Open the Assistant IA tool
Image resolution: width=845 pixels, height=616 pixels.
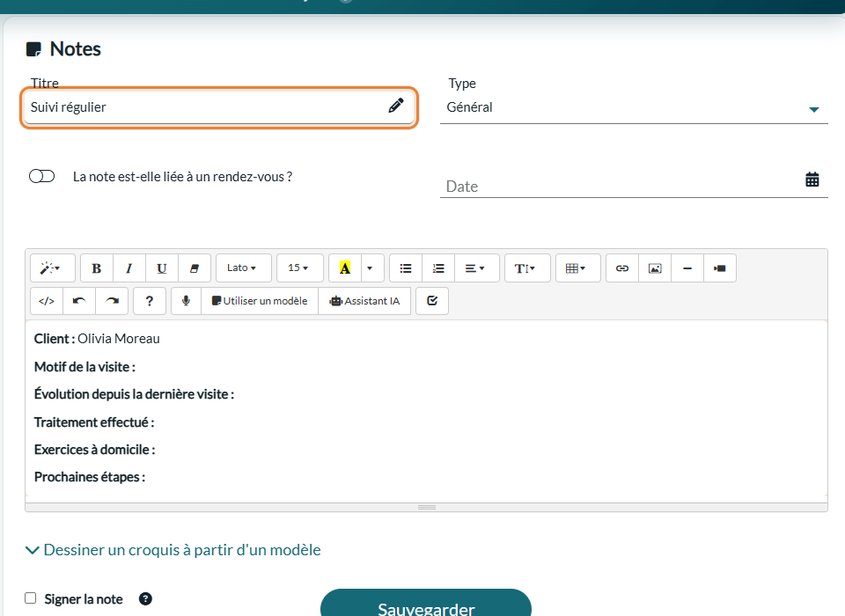(364, 301)
